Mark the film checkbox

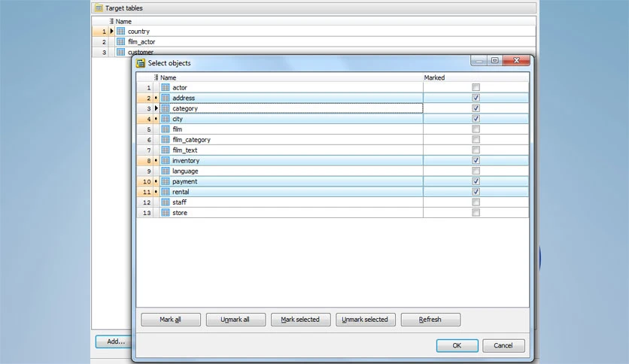point(476,129)
